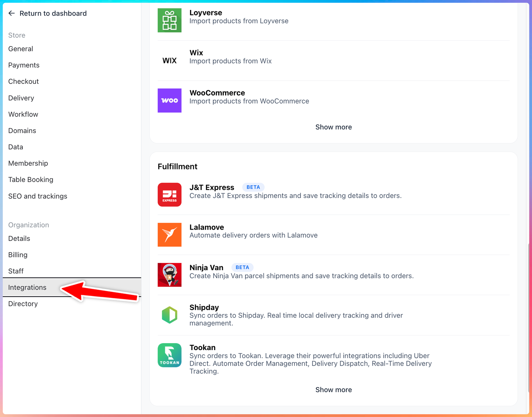Image resolution: width=532 pixels, height=417 pixels.
Task: Click the Organization section label in sidebar
Action: pos(29,225)
